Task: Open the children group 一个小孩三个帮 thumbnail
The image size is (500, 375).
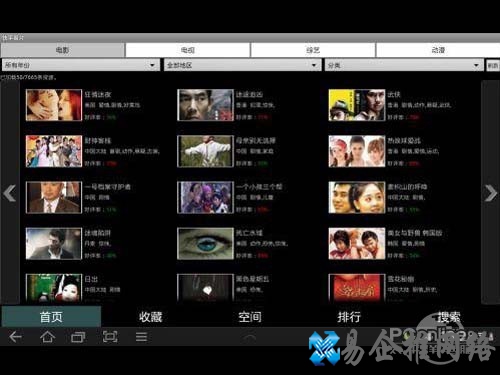Action: (205, 197)
